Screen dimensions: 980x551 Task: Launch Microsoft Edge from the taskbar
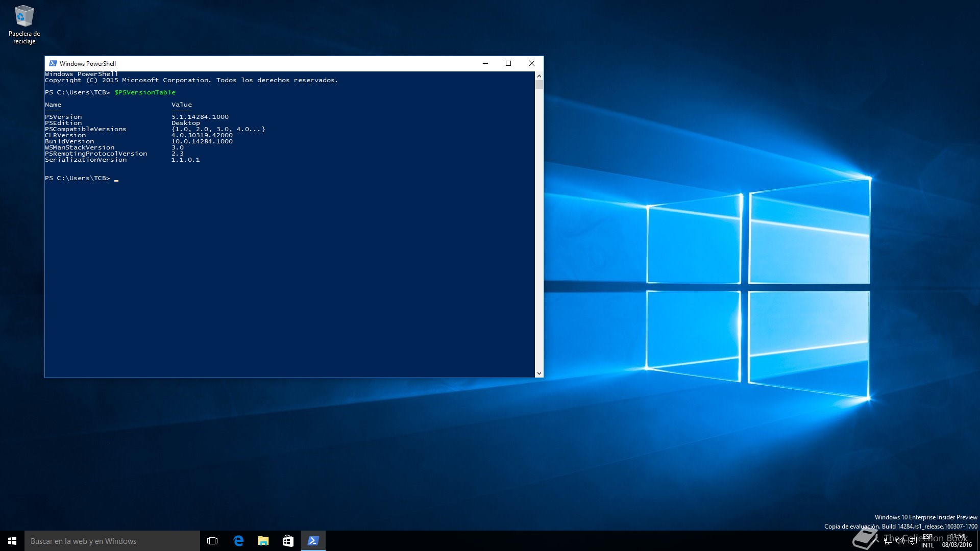click(x=238, y=541)
